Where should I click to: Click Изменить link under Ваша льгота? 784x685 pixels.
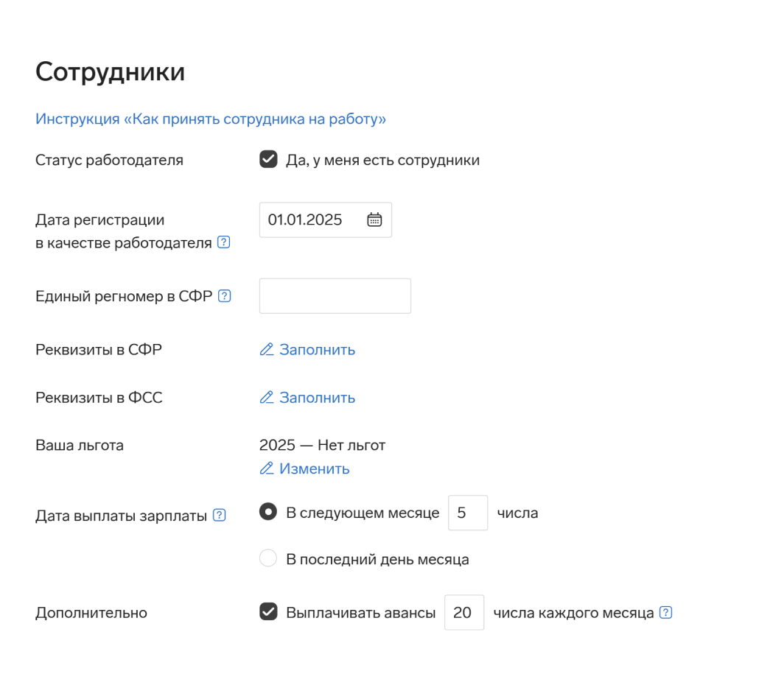click(314, 468)
